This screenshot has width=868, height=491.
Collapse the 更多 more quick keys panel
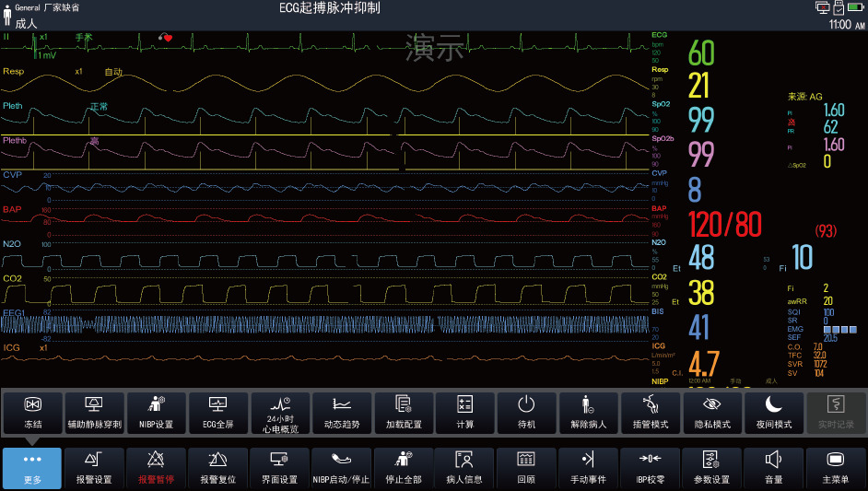[x=32, y=468]
